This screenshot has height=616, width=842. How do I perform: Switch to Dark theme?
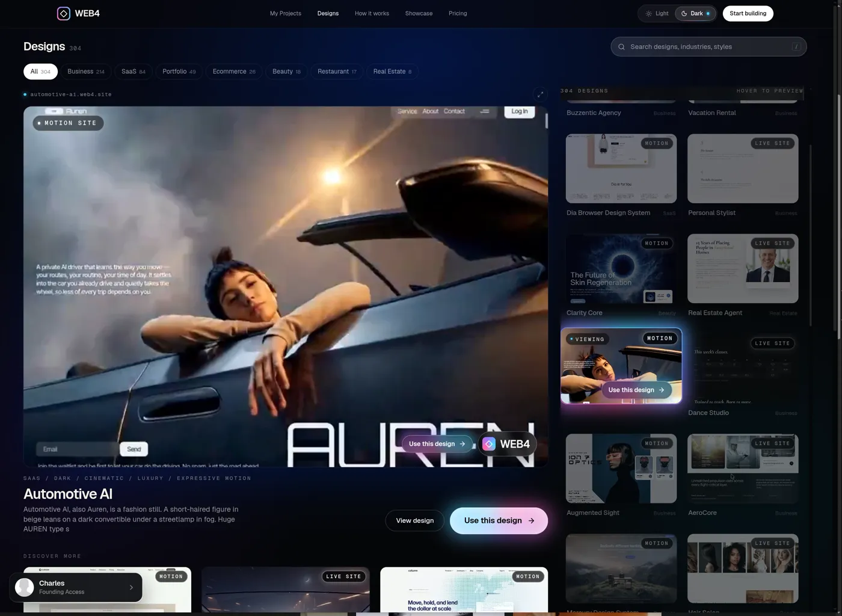pyautogui.click(x=696, y=13)
